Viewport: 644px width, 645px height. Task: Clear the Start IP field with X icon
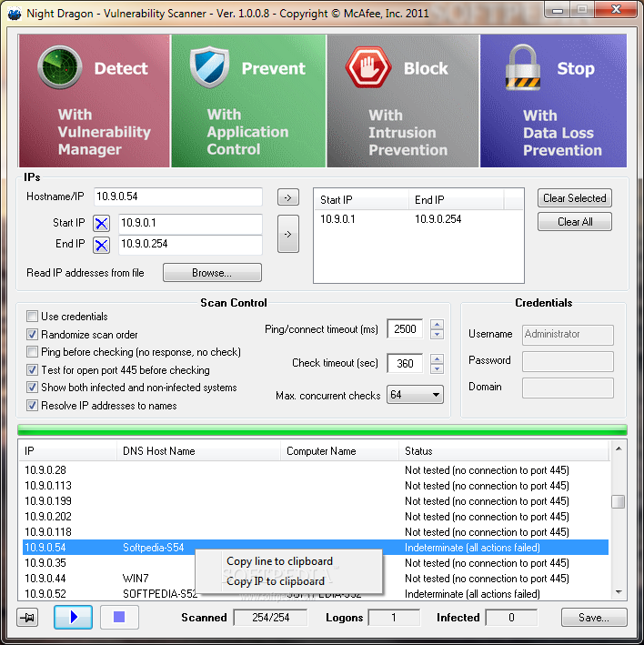tap(101, 224)
